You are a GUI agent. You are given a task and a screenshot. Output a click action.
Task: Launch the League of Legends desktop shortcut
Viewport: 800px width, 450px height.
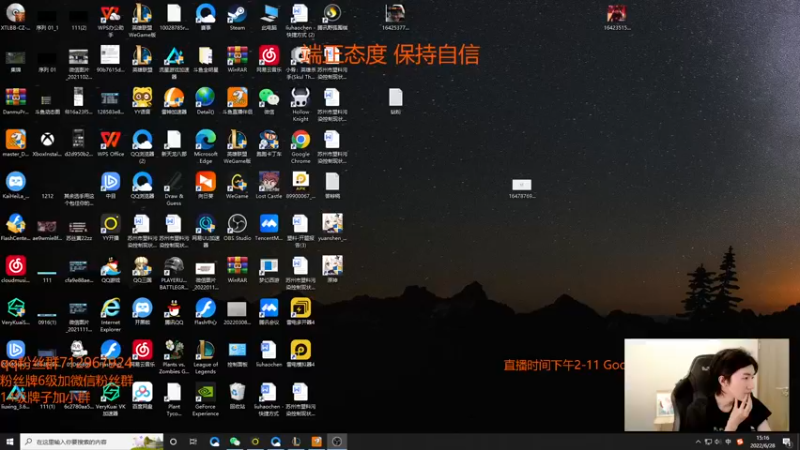coord(206,357)
